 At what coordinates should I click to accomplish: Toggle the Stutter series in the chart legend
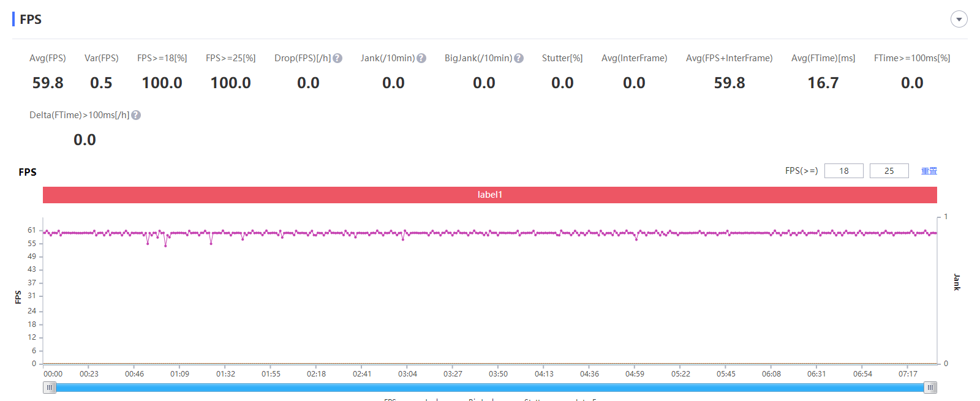[x=533, y=399]
